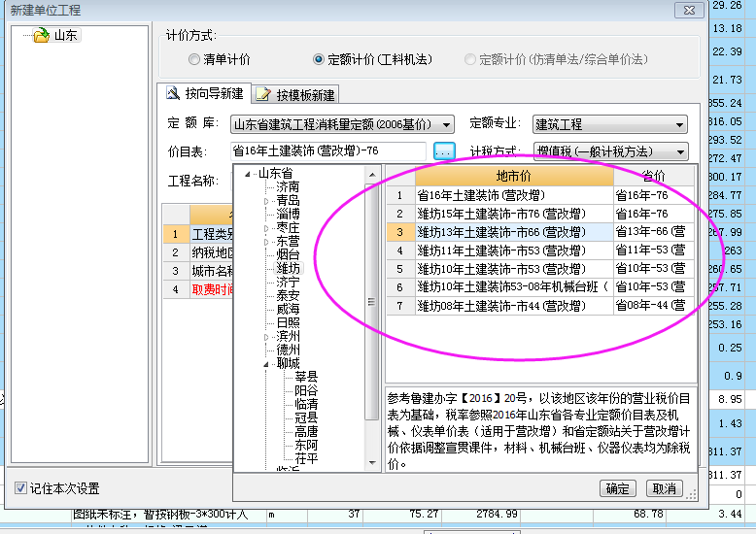Select 定额计价(工料机法) radio button
Image resolution: width=756 pixels, height=534 pixels.
[318, 59]
